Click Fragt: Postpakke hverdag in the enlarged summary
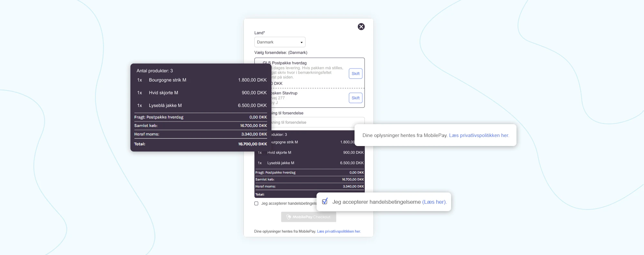 tap(159, 117)
